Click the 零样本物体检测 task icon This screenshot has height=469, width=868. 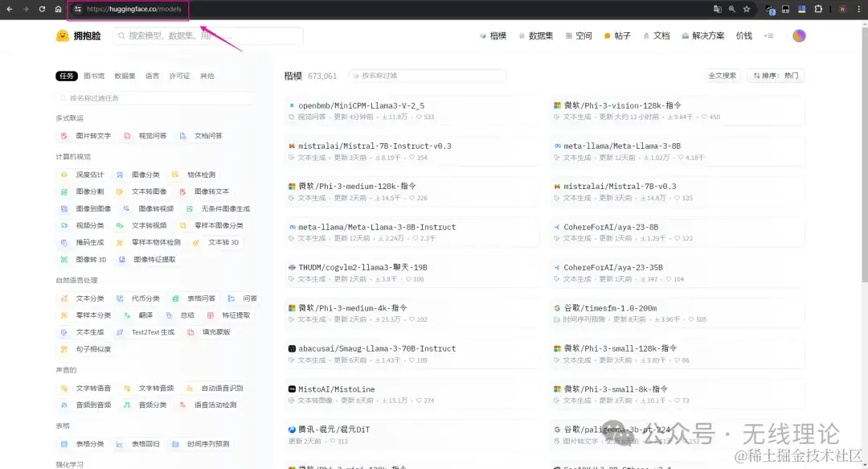tap(120, 243)
